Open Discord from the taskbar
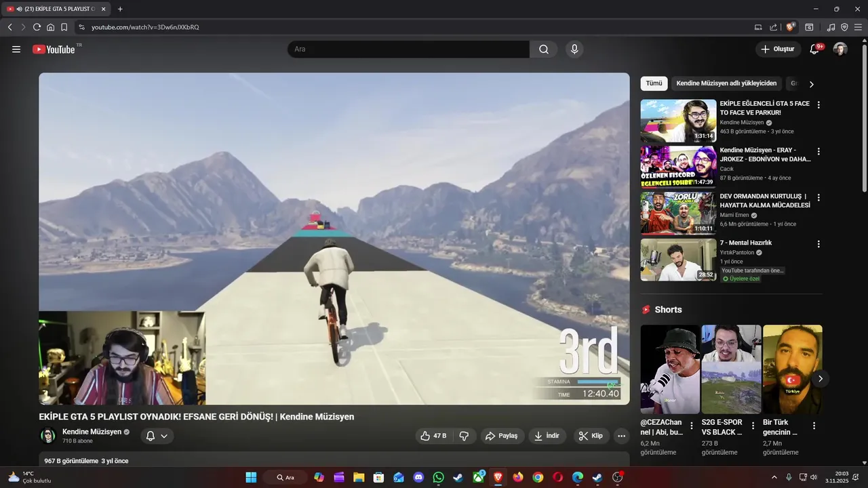This screenshot has height=488, width=868. pos(418,477)
